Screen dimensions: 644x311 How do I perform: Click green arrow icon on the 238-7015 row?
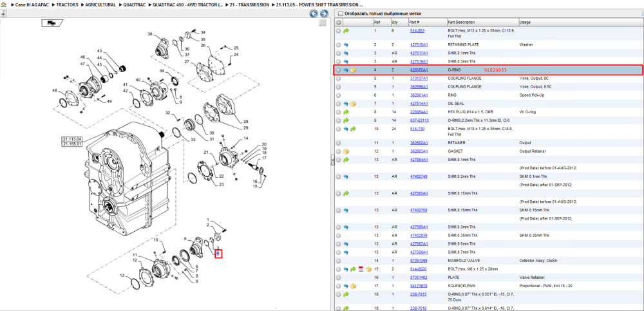click(346, 294)
